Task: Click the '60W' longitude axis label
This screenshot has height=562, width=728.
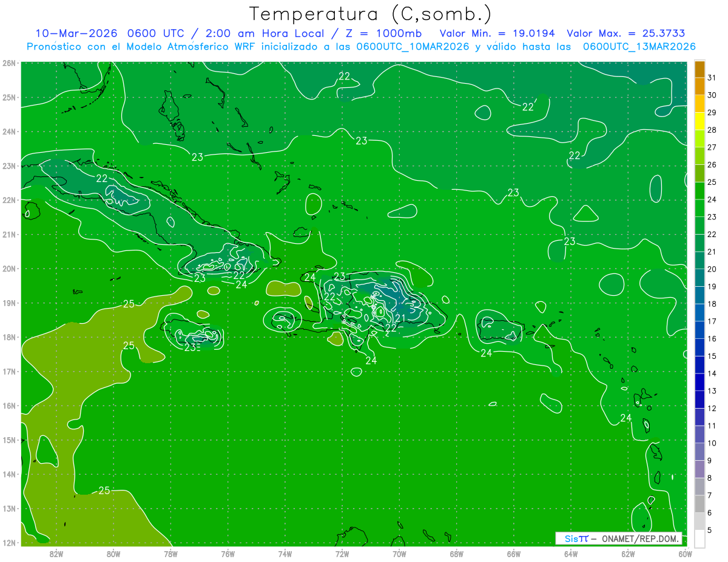Action: (x=686, y=554)
